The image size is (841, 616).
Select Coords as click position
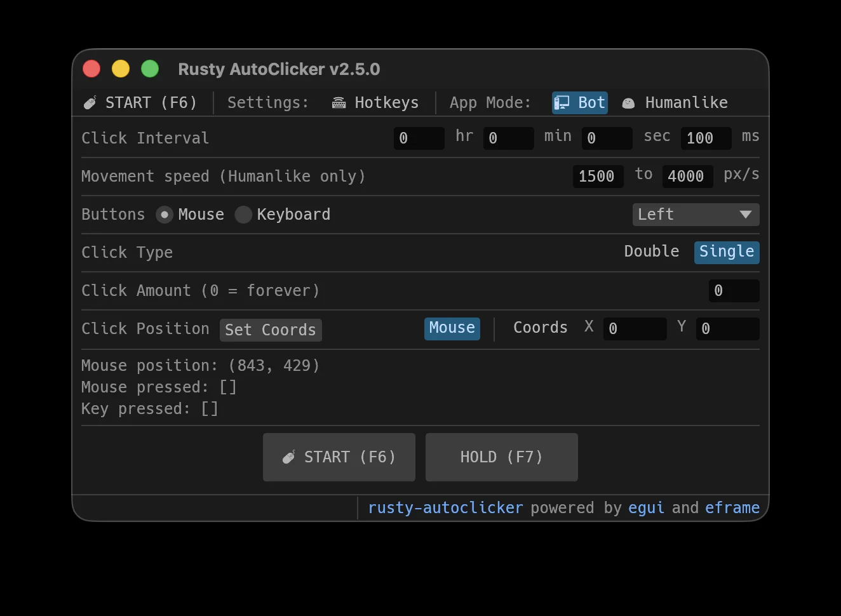coord(541,328)
